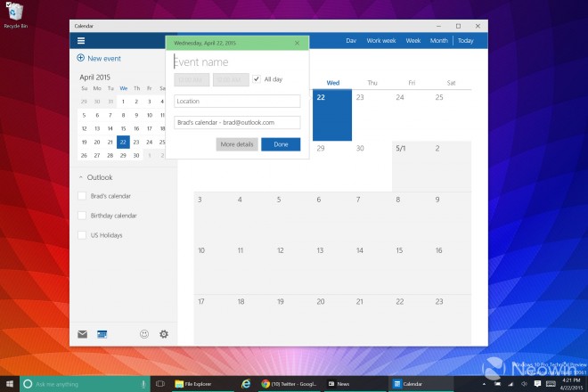Check the US Holidays checkbox
This screenshot has height=392, width=588.
click(x=82, y=235)
